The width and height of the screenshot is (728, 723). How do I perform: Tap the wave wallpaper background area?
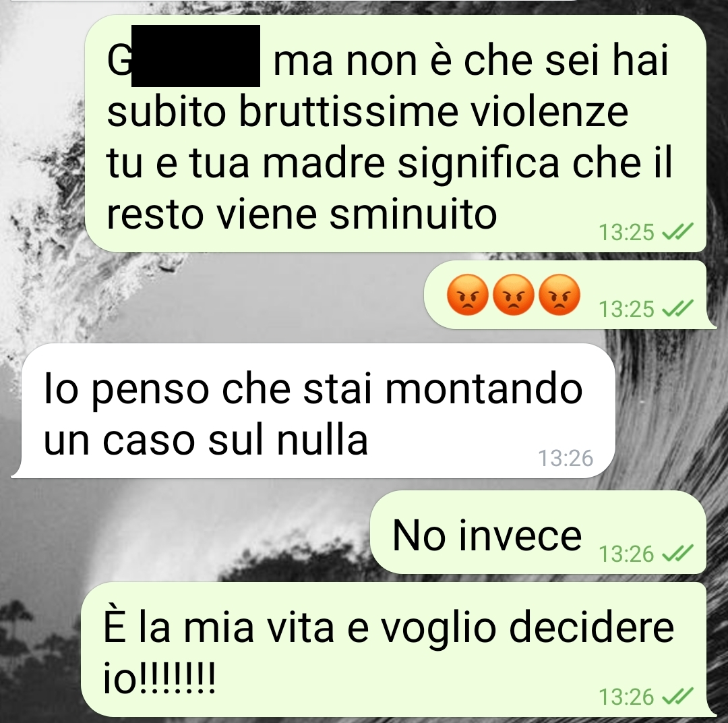coord(232,297)
